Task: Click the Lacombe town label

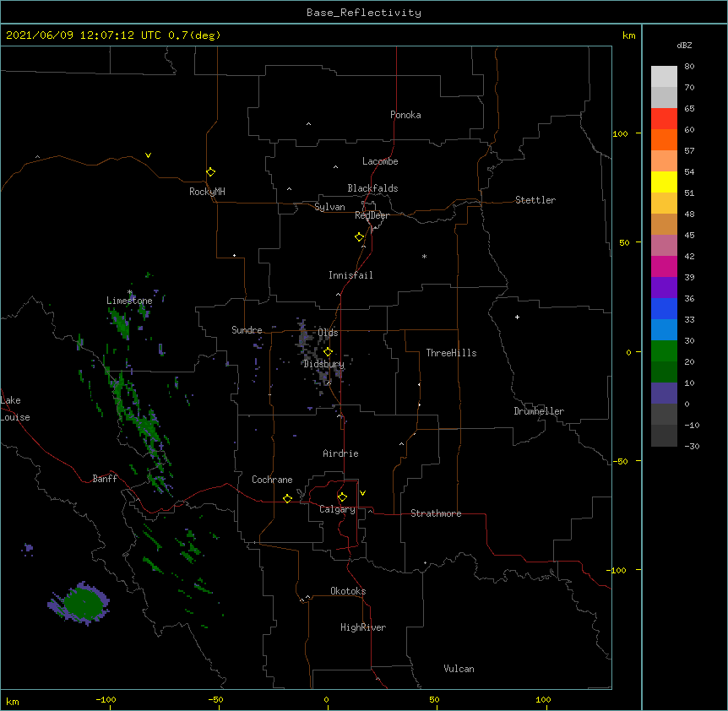Action: (380, 161)
